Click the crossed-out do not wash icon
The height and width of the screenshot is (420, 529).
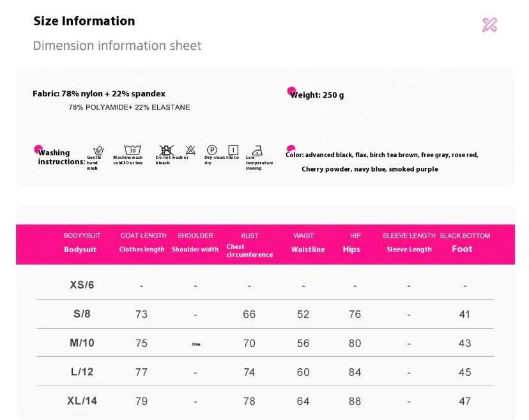(x=166, y=150)
